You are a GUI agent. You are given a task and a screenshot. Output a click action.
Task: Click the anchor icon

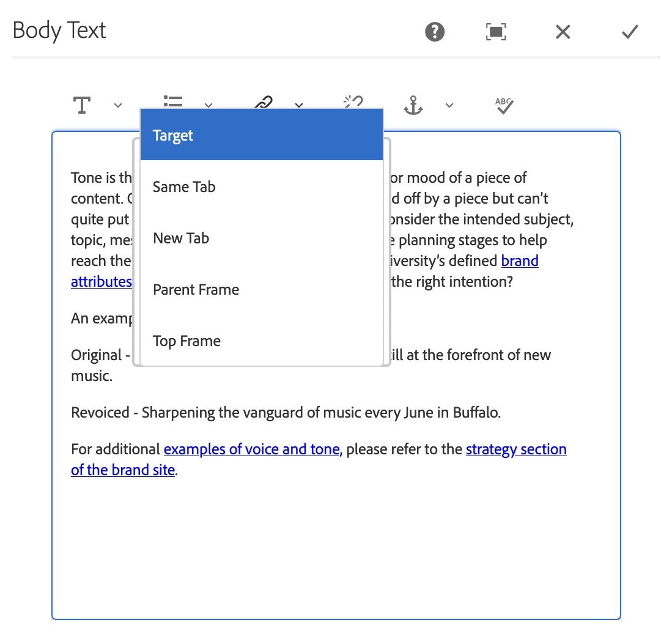tap(413, 105)
